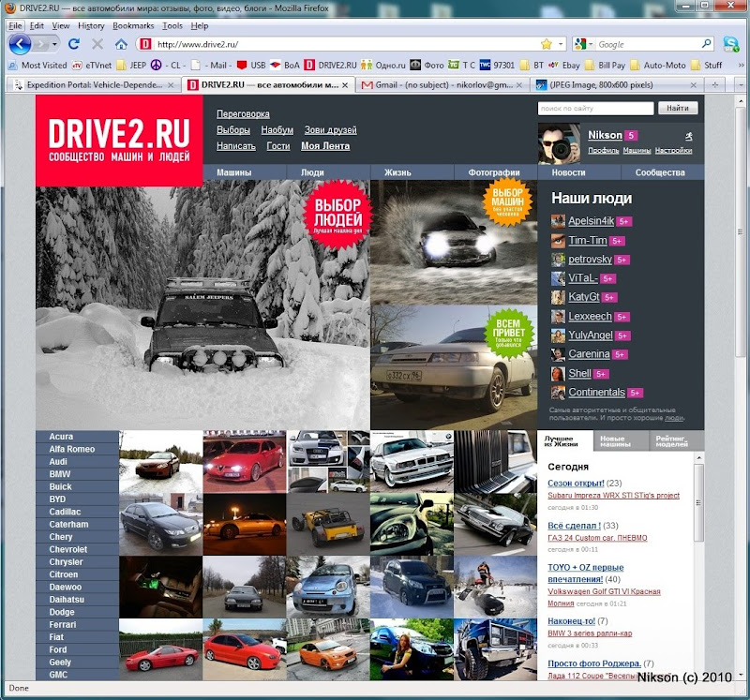Click the DRIVE2.RU red site logo
This screenshot has height=700, width=750.
[x=119, y=141]
